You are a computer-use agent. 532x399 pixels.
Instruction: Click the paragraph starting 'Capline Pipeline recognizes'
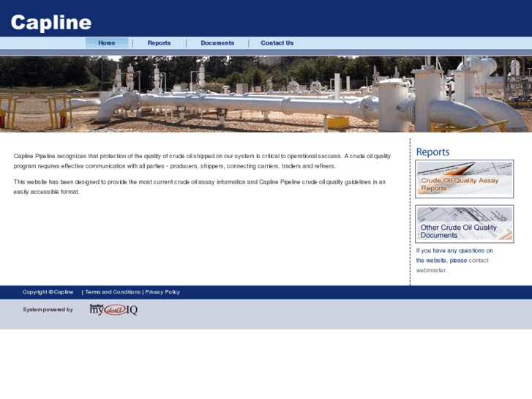202,161
